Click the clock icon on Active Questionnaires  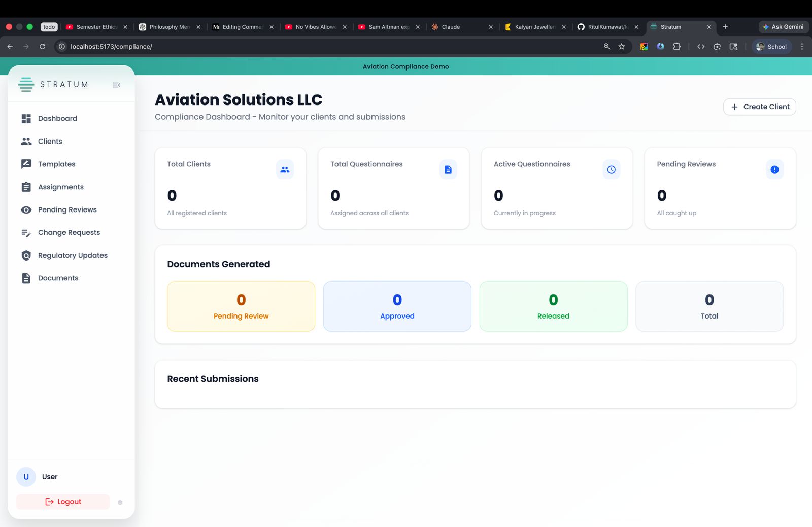[611, 169]
